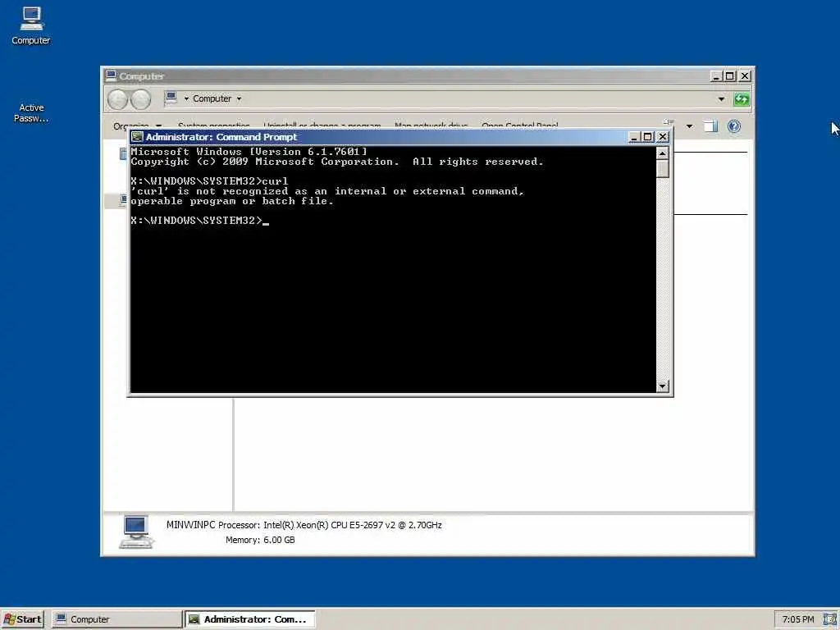
Task: Switch to Computer window from taskbar
Action: point(116,619)
